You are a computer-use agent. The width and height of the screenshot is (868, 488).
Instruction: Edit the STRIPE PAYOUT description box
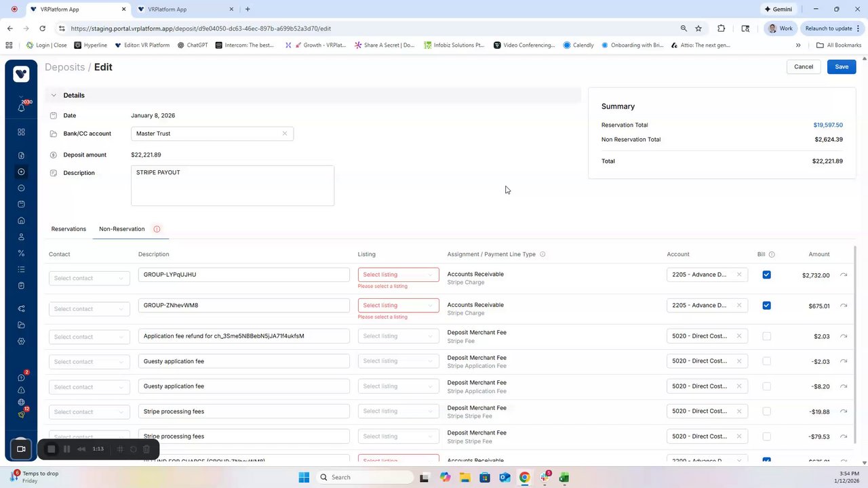(233, 186)
